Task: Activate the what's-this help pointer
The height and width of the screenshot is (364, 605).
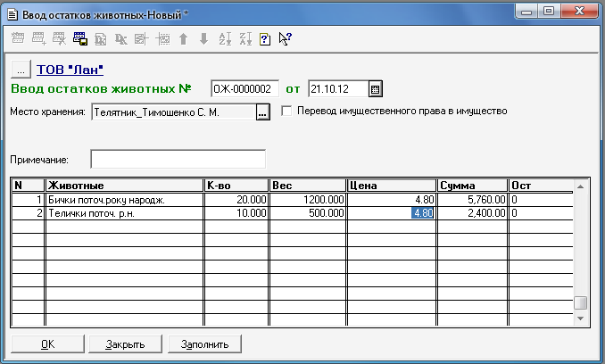Action: pyautogui.click(x=286, y=39)
